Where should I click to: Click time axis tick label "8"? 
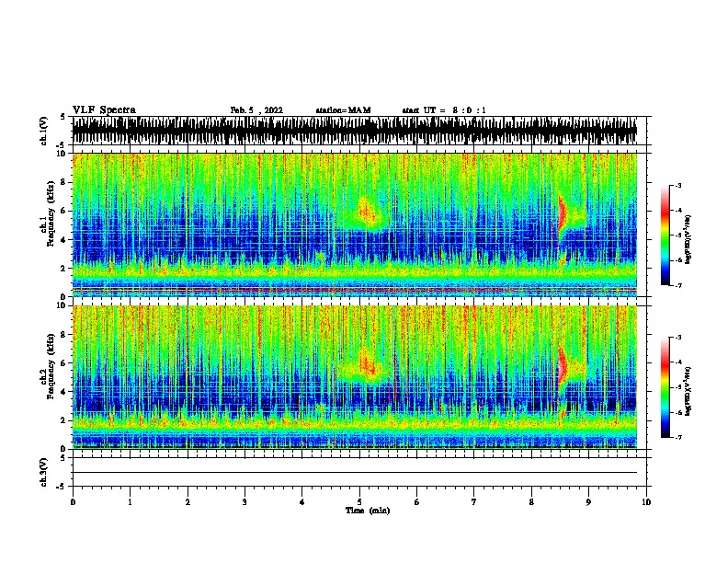531,502
